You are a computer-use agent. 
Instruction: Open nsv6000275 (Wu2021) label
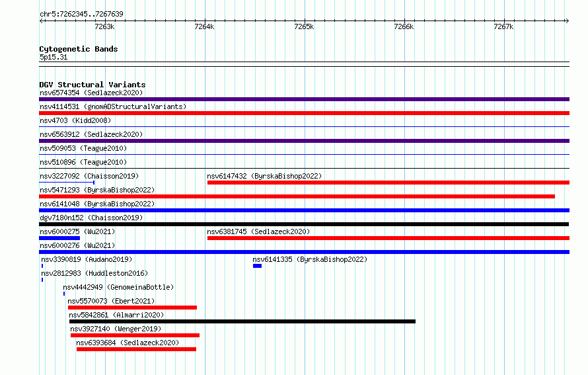click(x=77, y=231)
